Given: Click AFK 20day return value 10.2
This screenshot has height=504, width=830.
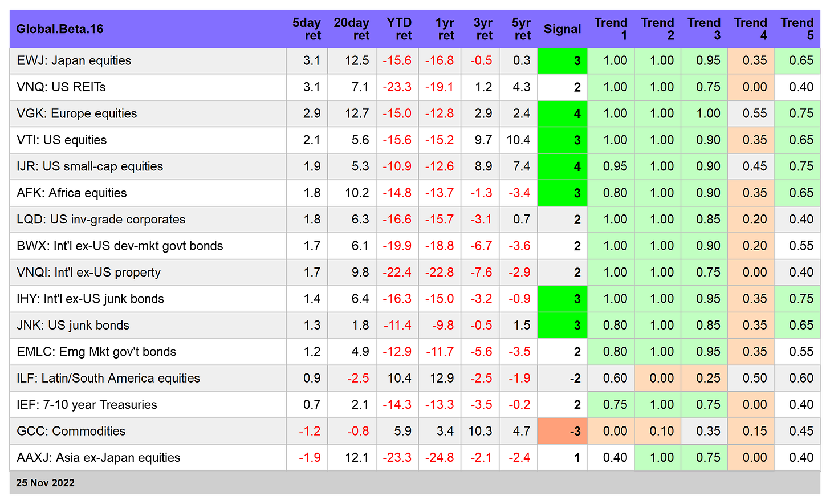Looking at the screenshot, I should pyautogui.click(x=357, y=193).
